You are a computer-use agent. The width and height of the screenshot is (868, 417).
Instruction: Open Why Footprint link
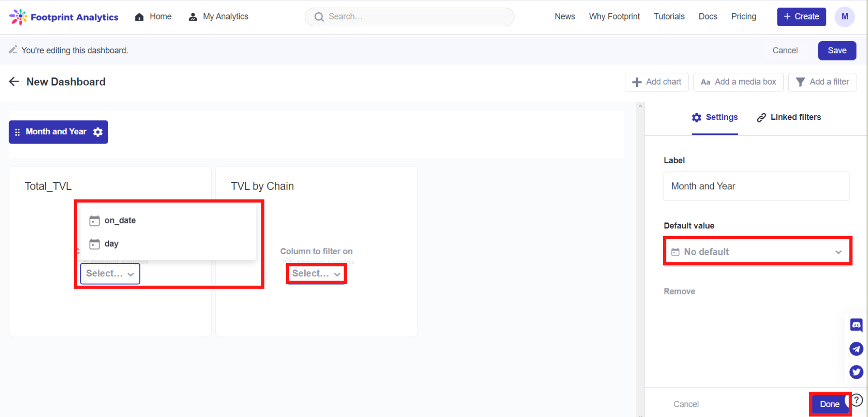(614, 17)
